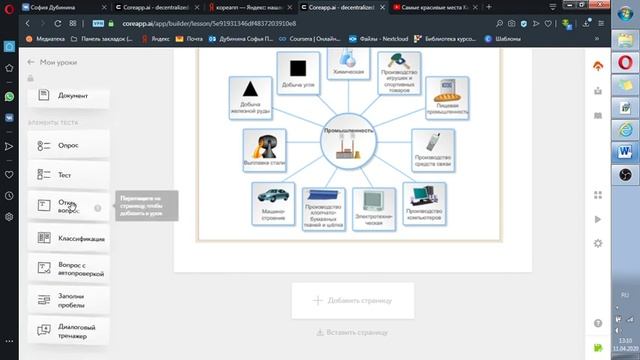
Task: Click the browser back arrow
Action: 28,23
